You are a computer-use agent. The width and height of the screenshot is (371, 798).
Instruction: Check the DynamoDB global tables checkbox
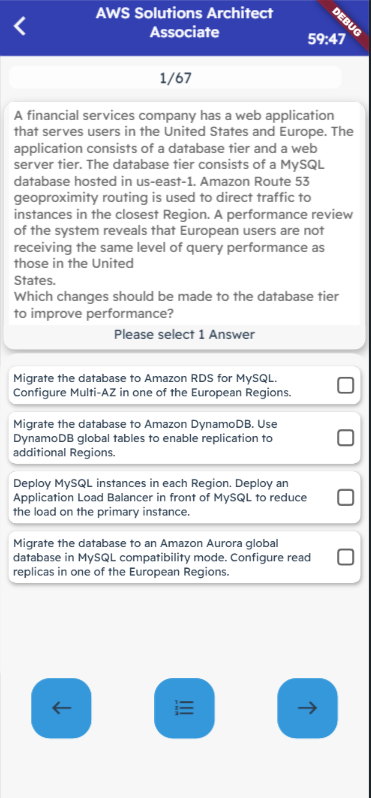tap(346, 438)
